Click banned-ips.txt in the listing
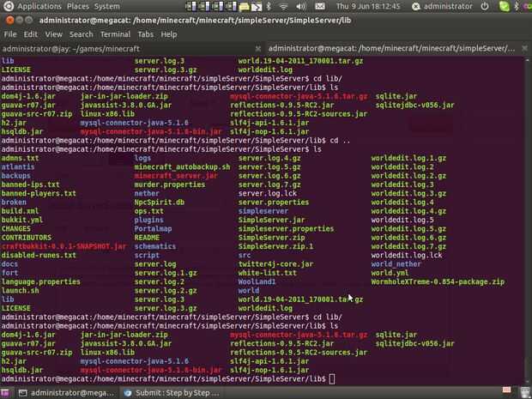Image resolution: width=532 pixels, height=399 pixels. click(31, 184)
